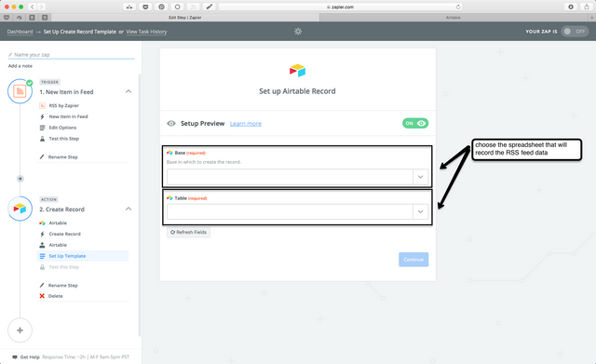Click the pencil icon for Rename Step under action
Image resolution: width=596 pixels, height=364 pixels.
click(42, 286)
